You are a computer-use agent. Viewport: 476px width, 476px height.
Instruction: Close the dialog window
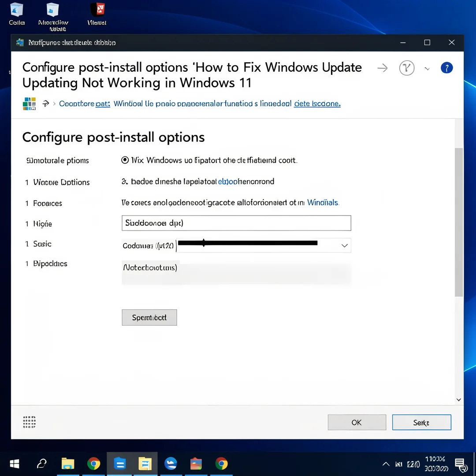[x=452, y=42]
